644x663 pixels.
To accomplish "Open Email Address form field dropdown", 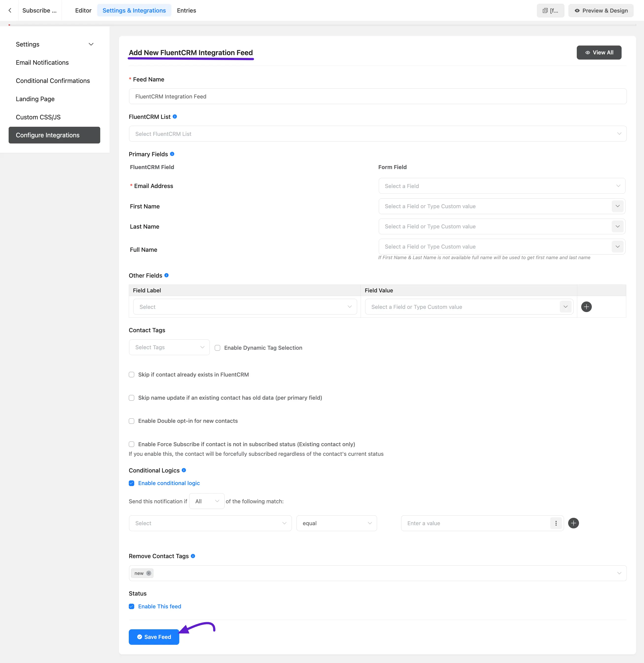I will point(502,186).
